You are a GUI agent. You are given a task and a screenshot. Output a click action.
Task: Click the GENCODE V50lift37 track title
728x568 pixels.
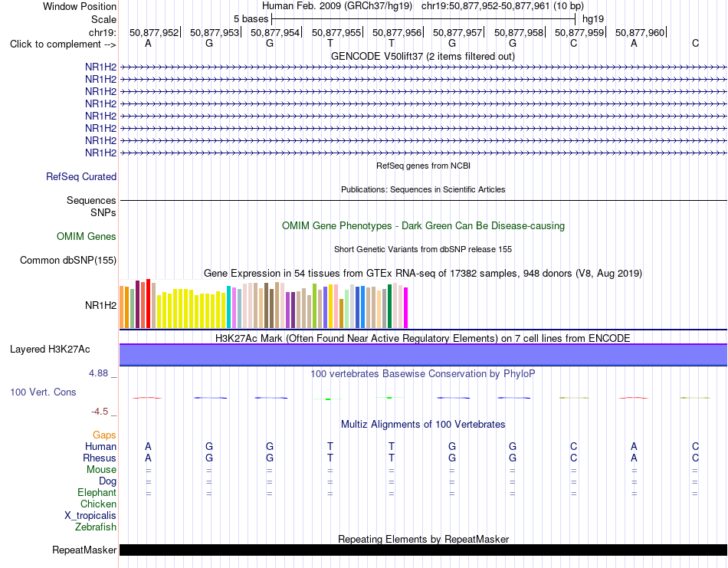coord(422,56)
